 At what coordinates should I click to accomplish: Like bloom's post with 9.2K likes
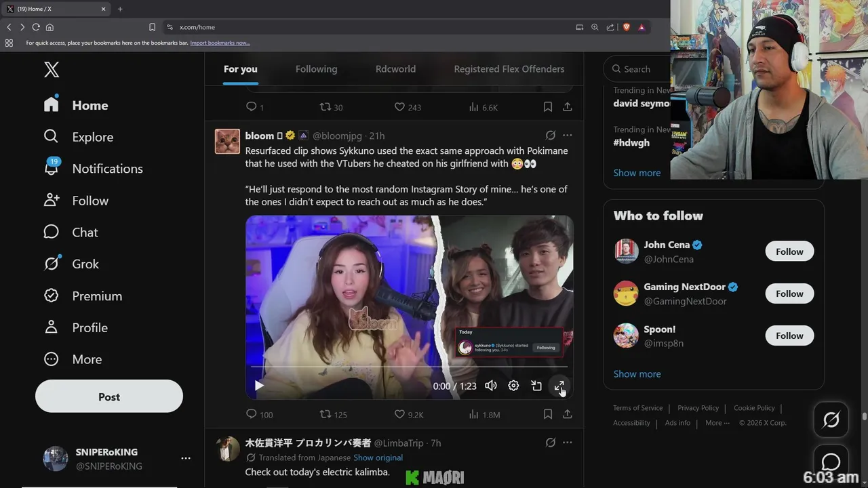409,414
